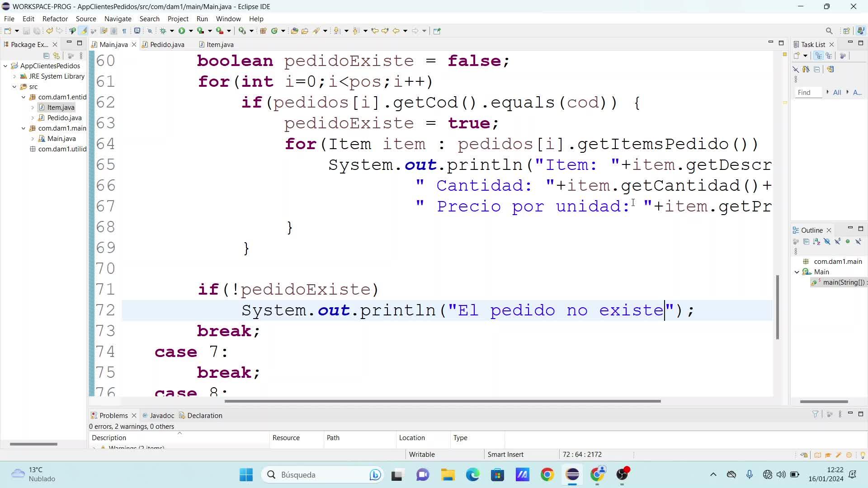The height and width of the screenshot is (488, 868).
Task: Collapse the AppClientesPedidos project tree
Action: pos(5,66)
